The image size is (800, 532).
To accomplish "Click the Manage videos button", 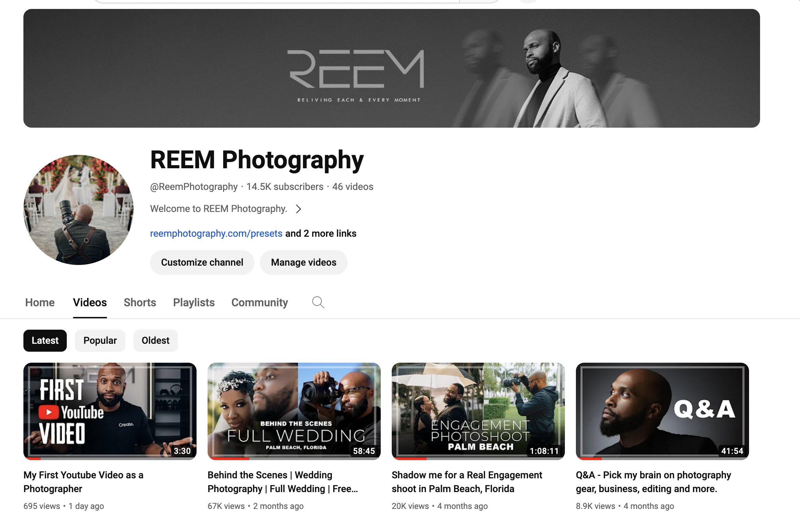I will coord(304,263).
